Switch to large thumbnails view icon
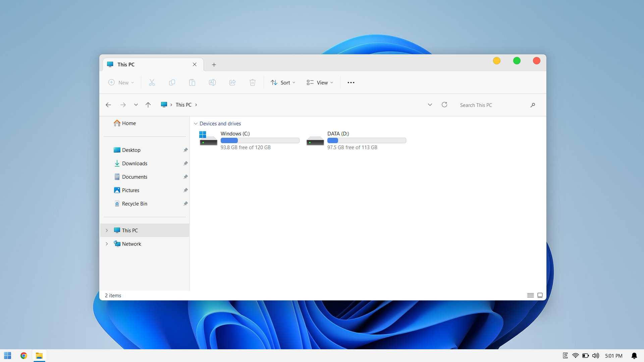 pos(540,295)
